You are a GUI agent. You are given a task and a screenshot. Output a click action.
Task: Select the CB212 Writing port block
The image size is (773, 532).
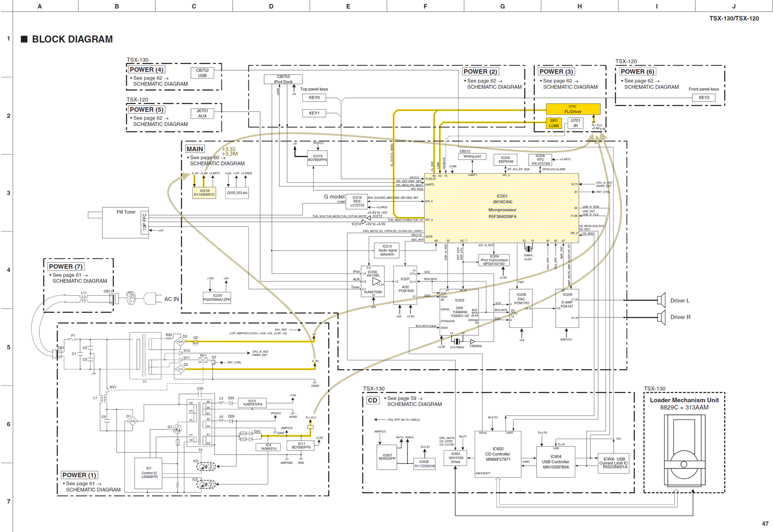pyautogui.click(x=472, y=156)
